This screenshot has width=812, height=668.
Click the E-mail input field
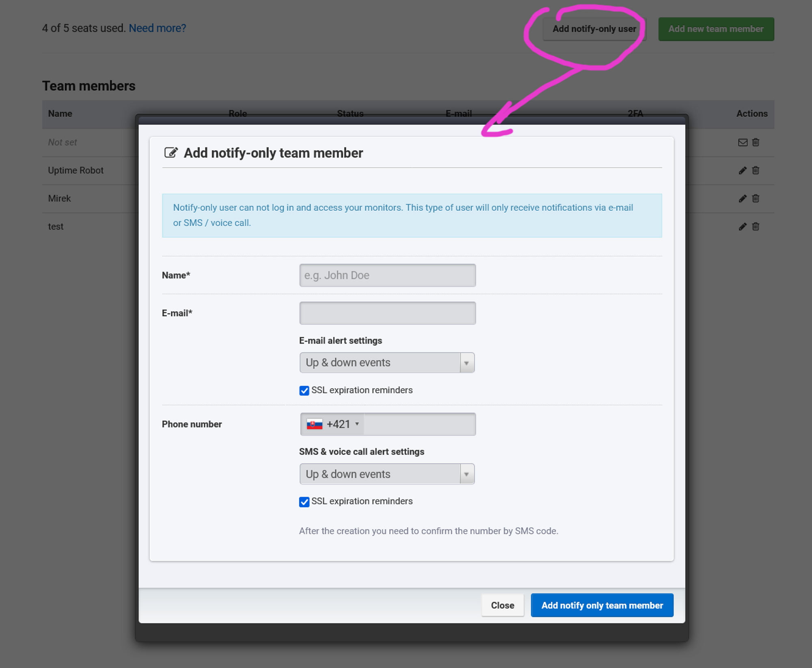pos(387,313)
